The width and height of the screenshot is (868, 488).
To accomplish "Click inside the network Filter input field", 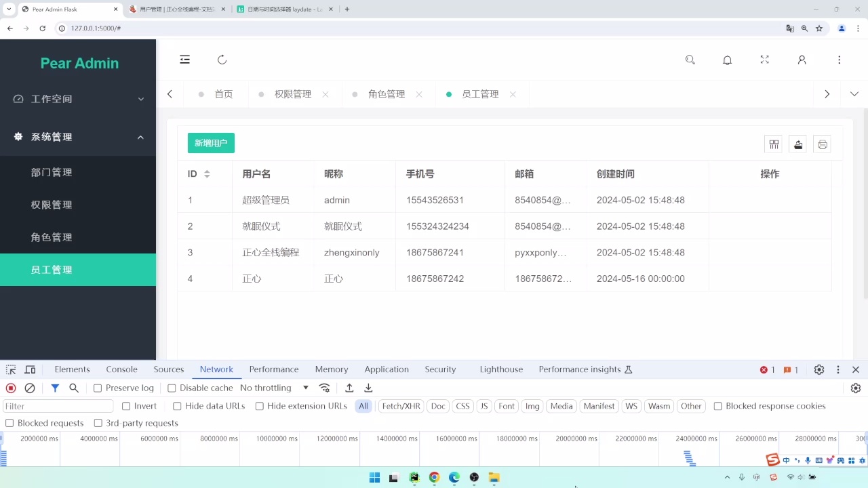I will [x=58, y=406].
